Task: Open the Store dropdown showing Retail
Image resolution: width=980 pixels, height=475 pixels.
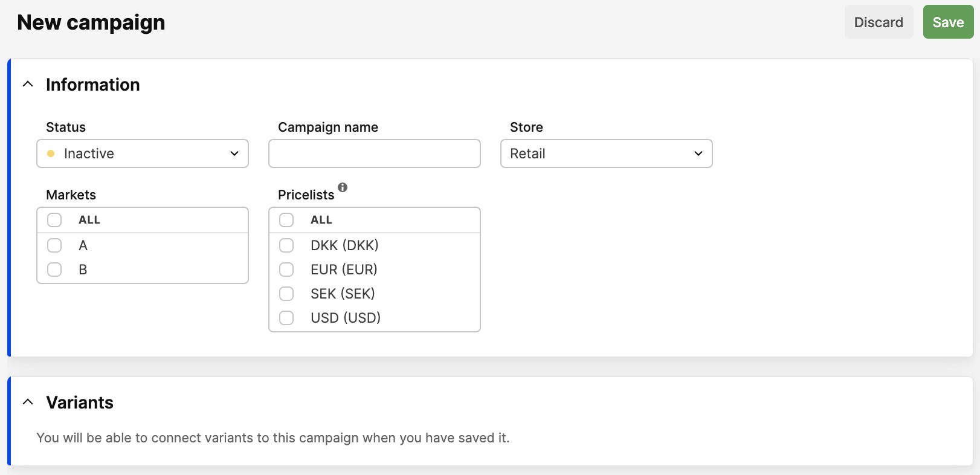Action: (x=606, y=153)
